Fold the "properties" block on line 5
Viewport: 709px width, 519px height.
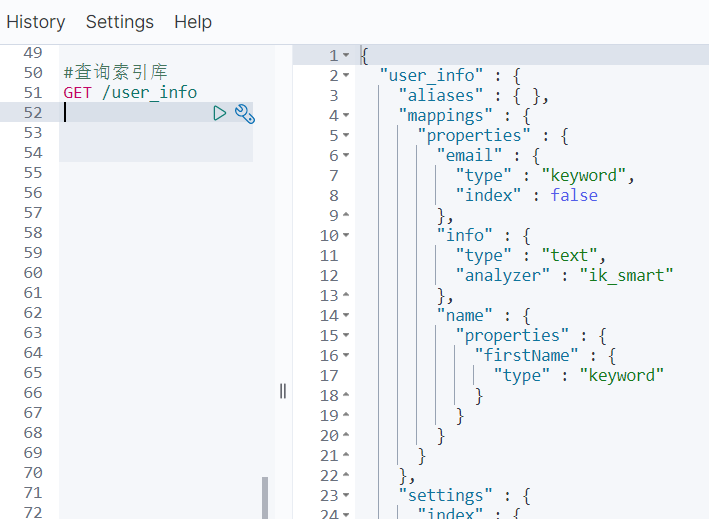346,135
